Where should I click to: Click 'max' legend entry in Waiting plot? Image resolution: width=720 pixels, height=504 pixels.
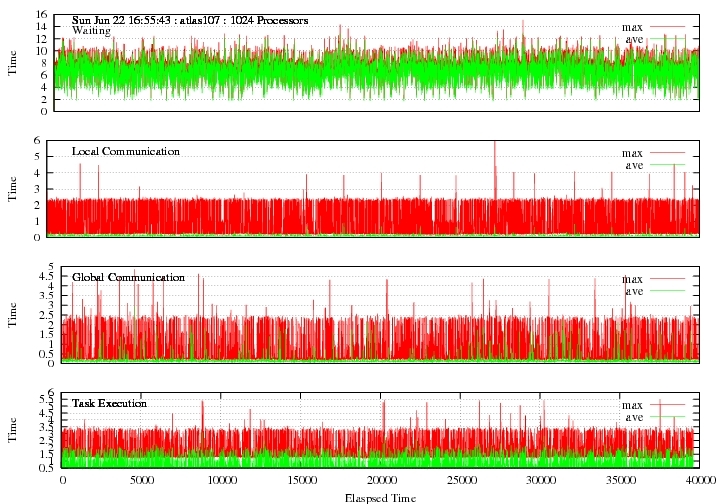[632, 27]
